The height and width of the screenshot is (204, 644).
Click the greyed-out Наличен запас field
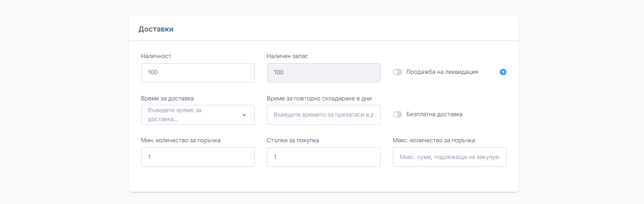[x=323, y=73]
